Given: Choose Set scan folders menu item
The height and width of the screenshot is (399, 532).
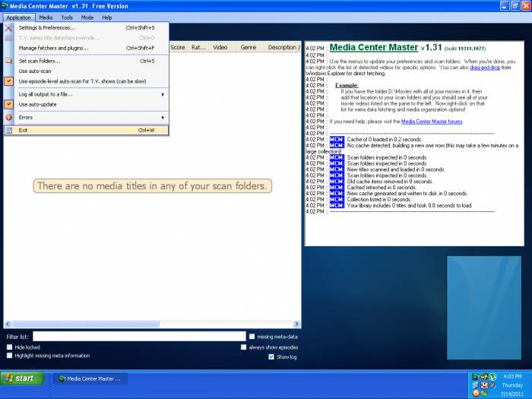Looking at the screenshot, I should click(87, 61).
